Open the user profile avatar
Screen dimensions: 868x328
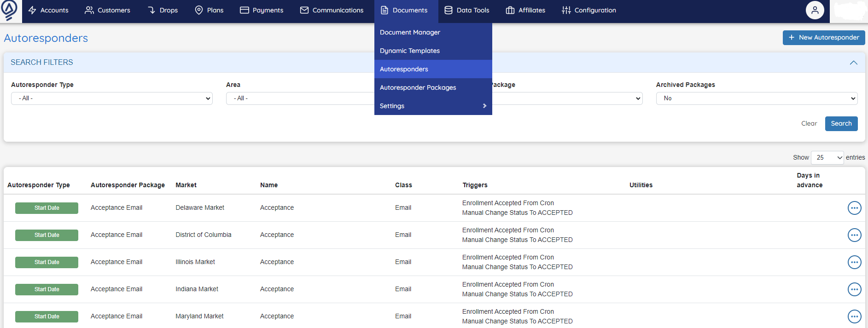[x=815, y=10]
